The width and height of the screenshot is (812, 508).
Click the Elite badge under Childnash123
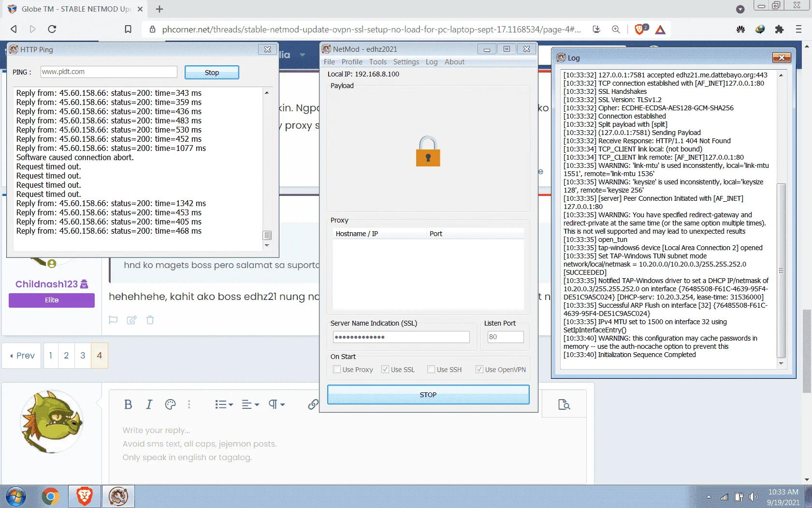[52, 300]
